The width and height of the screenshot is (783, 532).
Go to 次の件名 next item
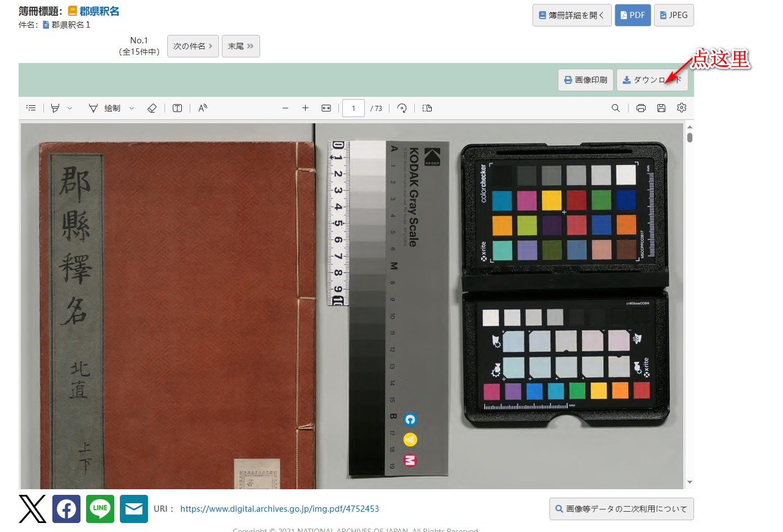coord(193,46)
